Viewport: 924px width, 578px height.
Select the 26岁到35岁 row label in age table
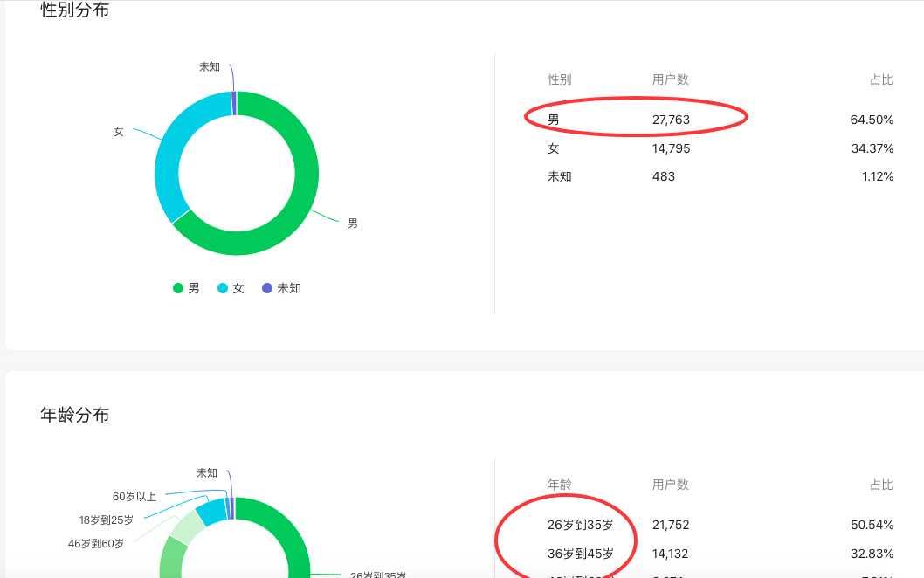[581, 525]
